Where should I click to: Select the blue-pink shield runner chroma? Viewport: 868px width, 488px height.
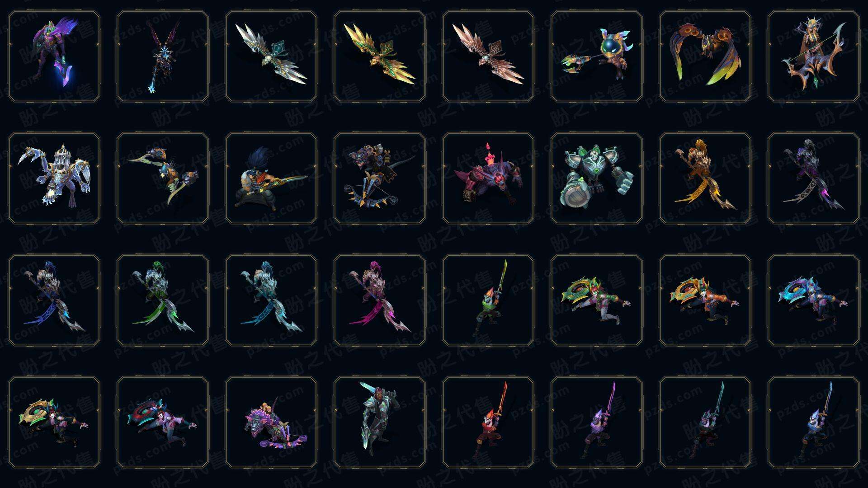(x=814, y=300)
